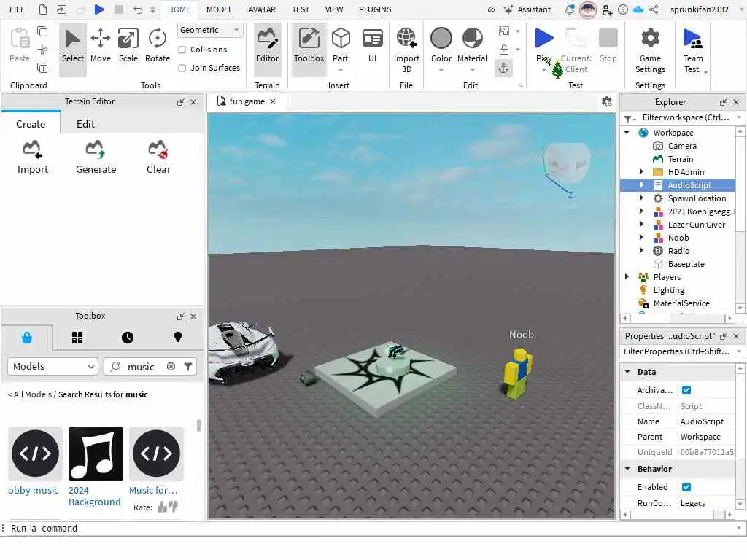Screen dimensions: 747x560
Task: Expand the Lazer Gun Giver model
Action: 641,225
